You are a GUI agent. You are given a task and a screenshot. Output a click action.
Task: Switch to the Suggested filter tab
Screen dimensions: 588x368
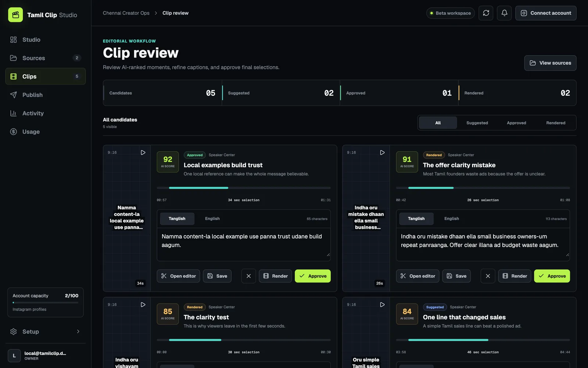click(x=477, y=123)
